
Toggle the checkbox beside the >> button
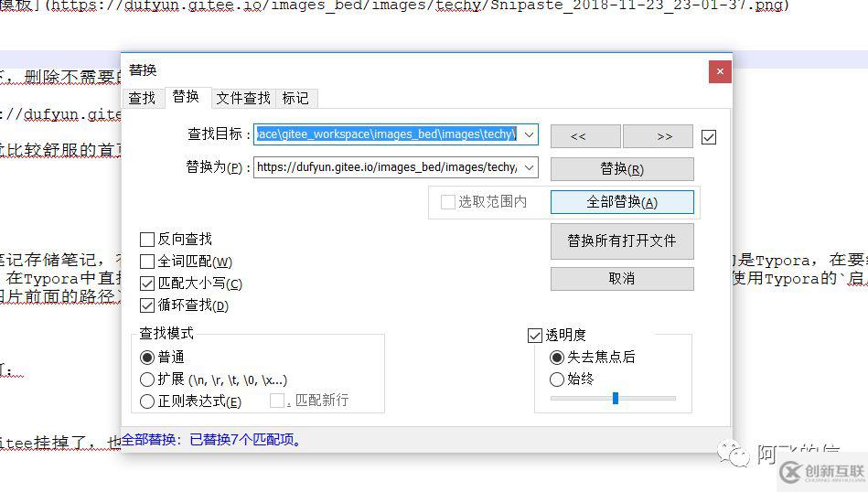[x=709, y=136]
